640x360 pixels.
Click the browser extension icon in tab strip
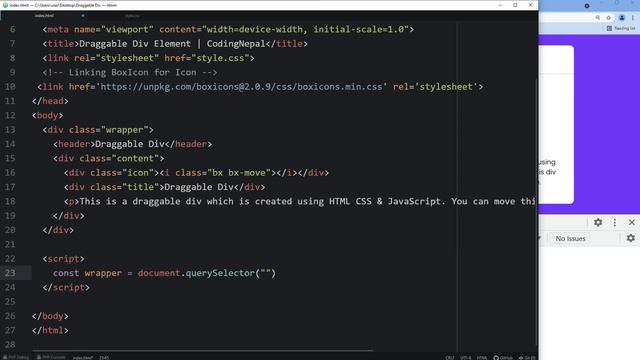587,6
